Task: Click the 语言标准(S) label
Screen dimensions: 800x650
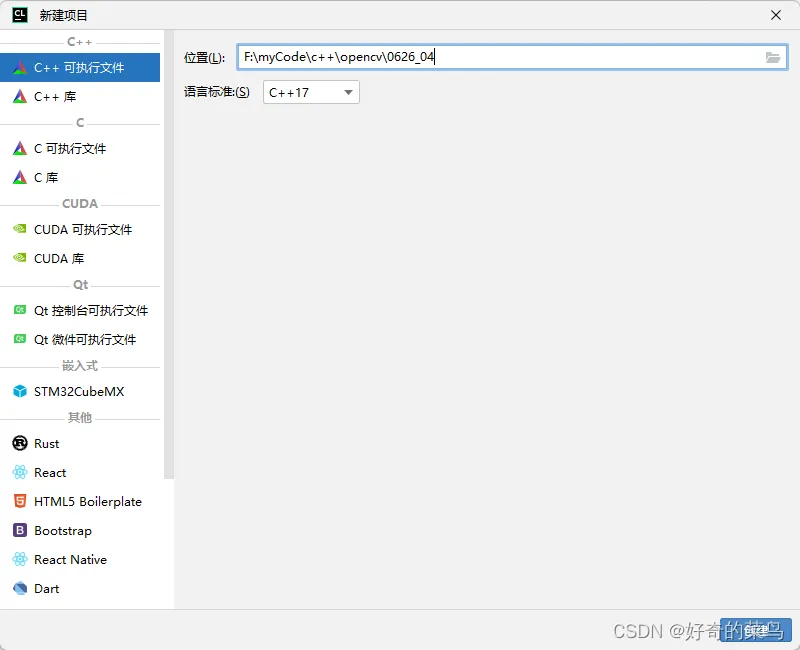Action: click(216, 92)
